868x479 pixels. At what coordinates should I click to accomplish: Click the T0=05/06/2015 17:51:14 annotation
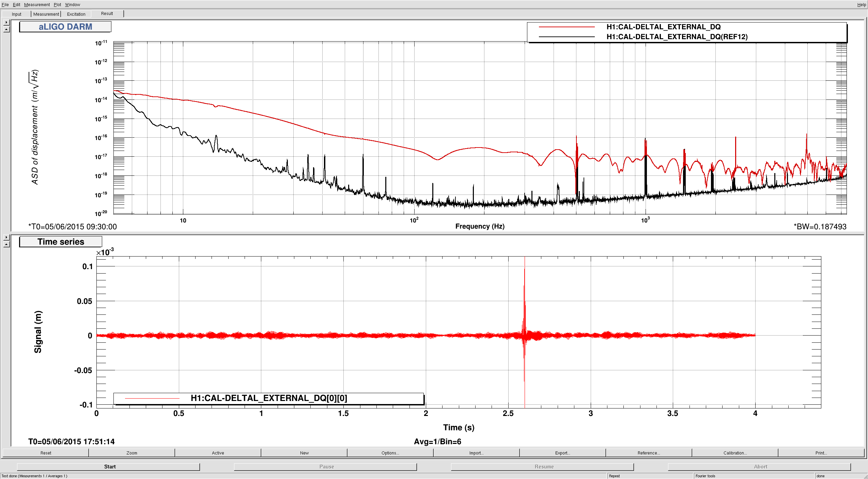[x=71, y=442]
